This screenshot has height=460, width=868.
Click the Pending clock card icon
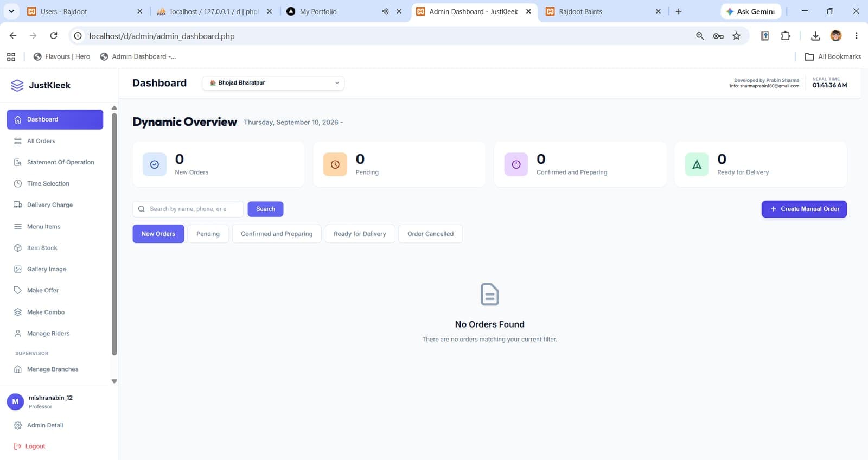point(335,164)
